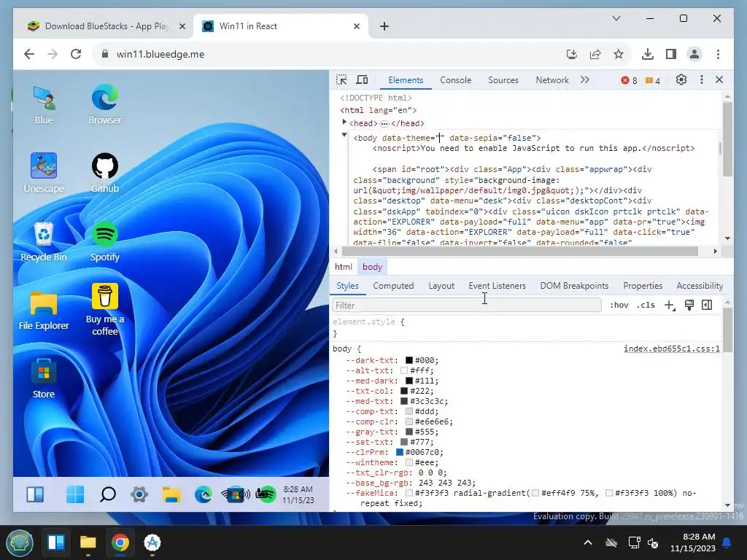Switch to the Sources tab
Viewport: 747px width, 560px height.
click(x=503, y=80)
